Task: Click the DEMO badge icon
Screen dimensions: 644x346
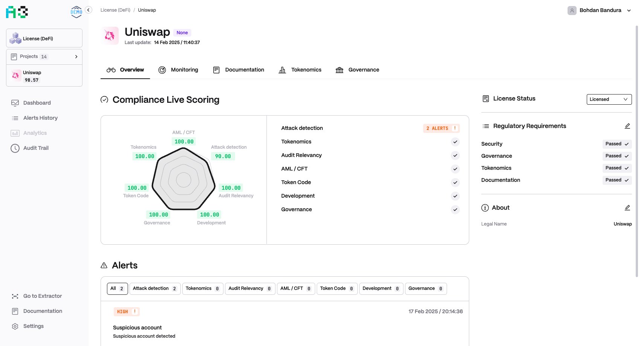Action: click(x=76, y=12)
